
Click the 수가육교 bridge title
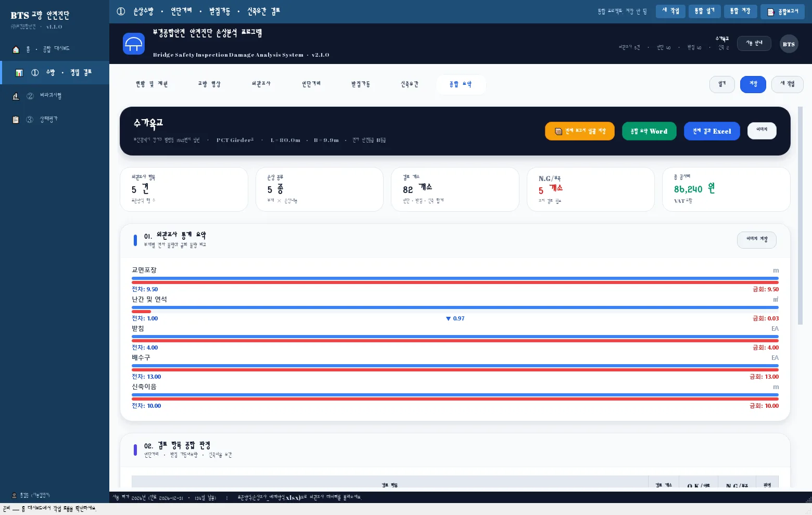tap(148, 123)
